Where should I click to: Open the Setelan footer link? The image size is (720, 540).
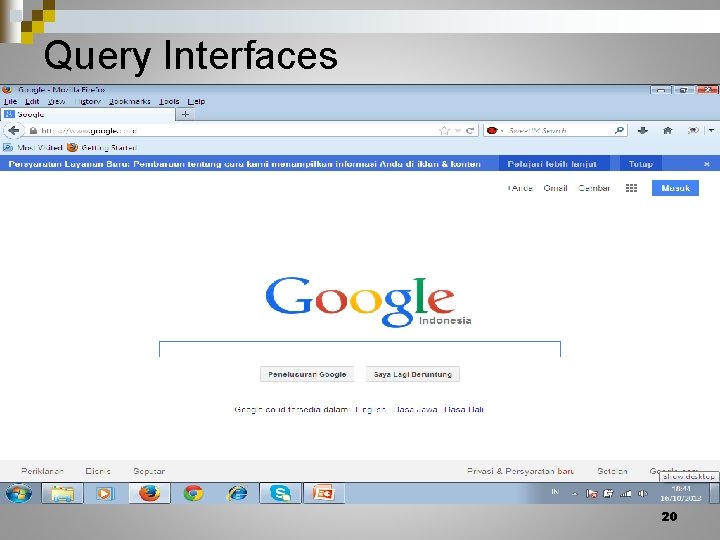pyautogui.click(x=612, y=471)
